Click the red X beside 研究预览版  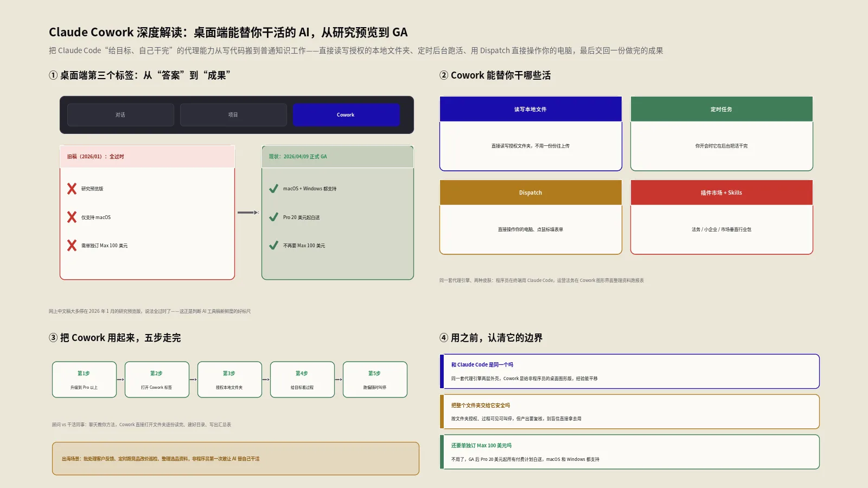(x=72, y=189)
